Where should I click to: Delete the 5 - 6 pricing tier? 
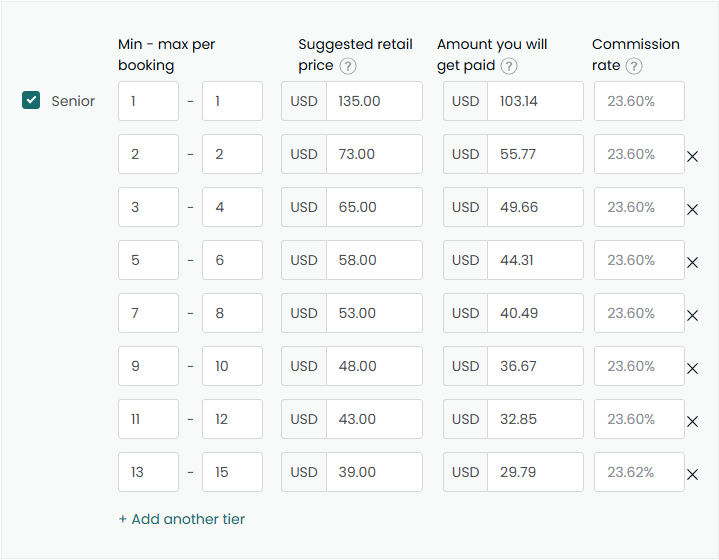coord(692,262)
